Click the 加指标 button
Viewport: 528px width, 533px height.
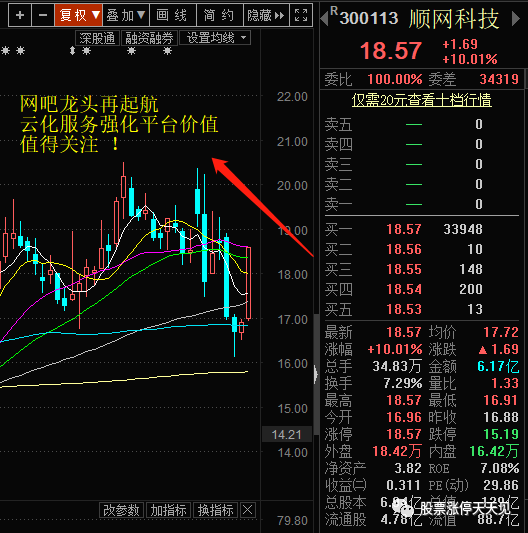tap(169, 510)
